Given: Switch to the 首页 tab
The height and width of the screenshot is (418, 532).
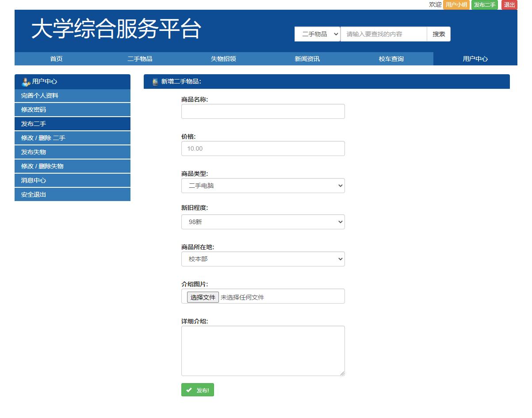Looking at the screenshot, I should 56,58.
